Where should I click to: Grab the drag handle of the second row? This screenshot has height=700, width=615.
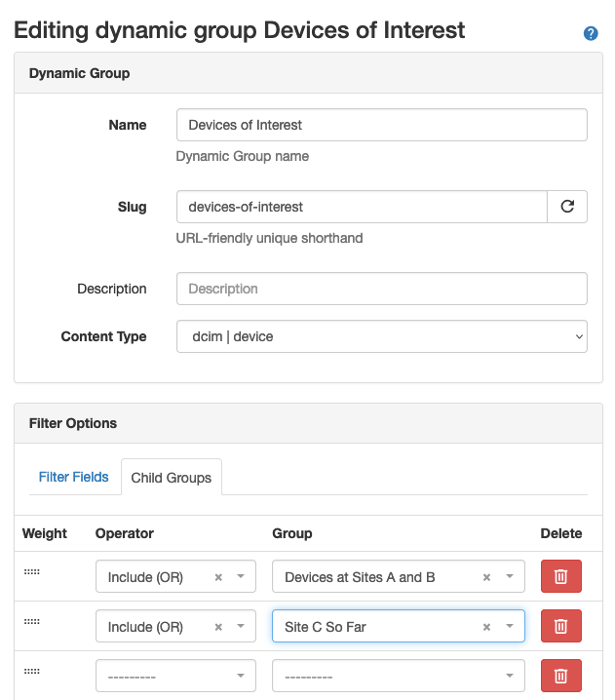30,621
